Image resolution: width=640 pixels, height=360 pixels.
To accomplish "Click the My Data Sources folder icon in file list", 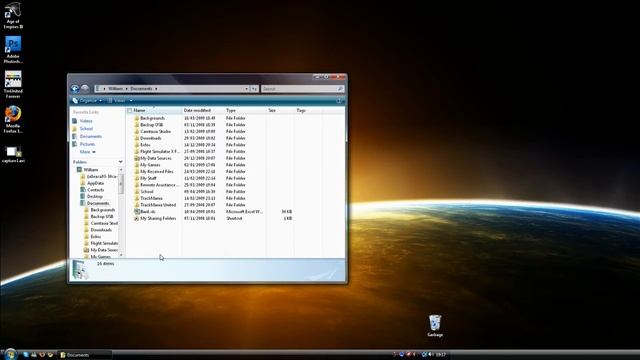I will click(137, 158).
